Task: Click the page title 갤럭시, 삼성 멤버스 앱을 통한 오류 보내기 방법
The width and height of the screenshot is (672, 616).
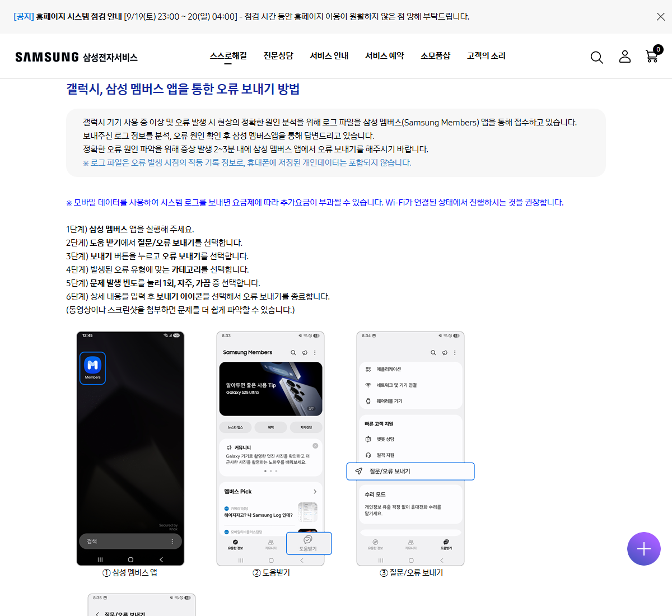Action: pos(183,89)
